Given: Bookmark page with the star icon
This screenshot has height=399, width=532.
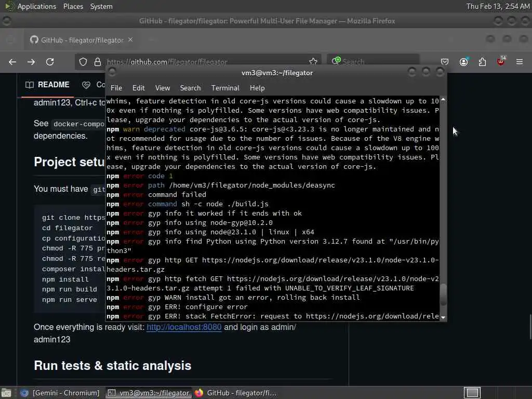Looking at the screenshot, I should tap(313, 62).
